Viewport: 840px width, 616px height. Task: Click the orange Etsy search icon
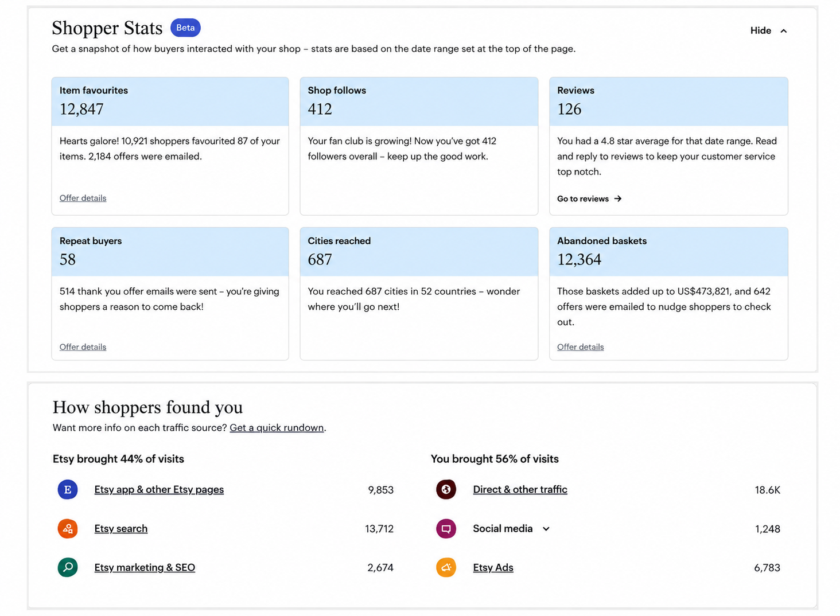pyautogui.click(x=68, y=528)
